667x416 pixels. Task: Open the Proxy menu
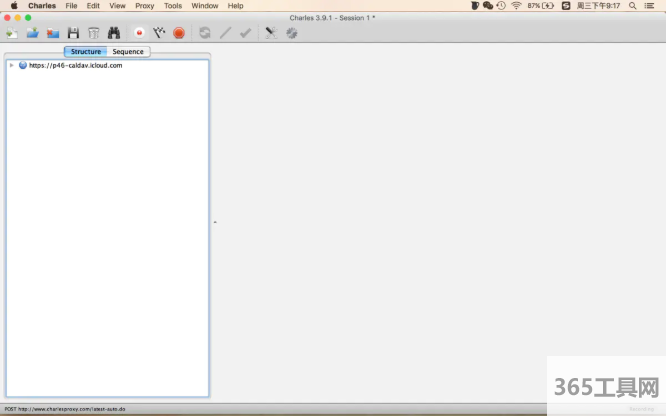point(145,6)
